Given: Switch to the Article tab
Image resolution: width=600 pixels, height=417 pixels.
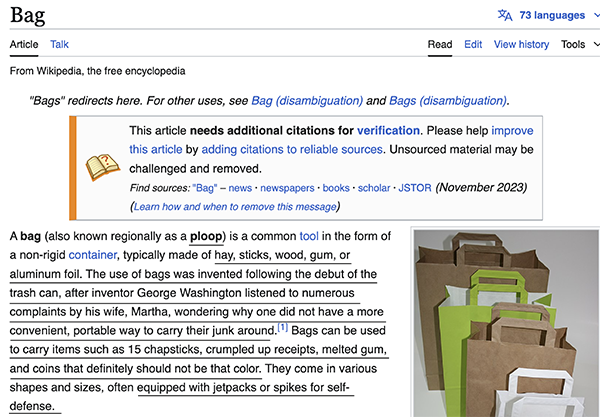Looking at the screenshot, I should point(24,44).
